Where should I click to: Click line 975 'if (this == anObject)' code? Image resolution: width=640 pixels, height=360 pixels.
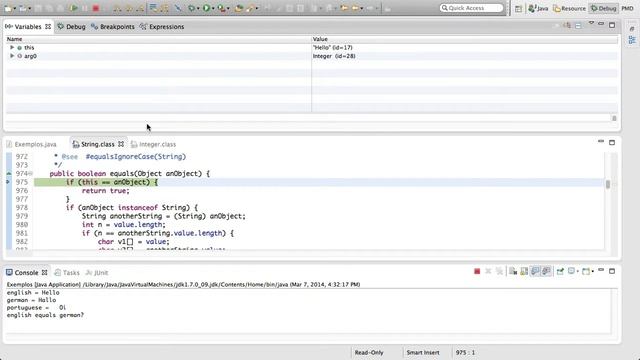click(x=112, y=182)
